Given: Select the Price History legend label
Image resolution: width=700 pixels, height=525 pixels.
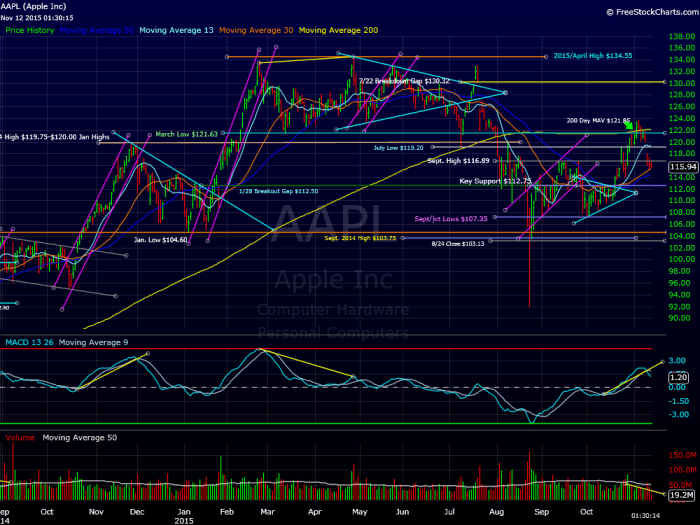Looking at the screenshot, I should 29,30.
